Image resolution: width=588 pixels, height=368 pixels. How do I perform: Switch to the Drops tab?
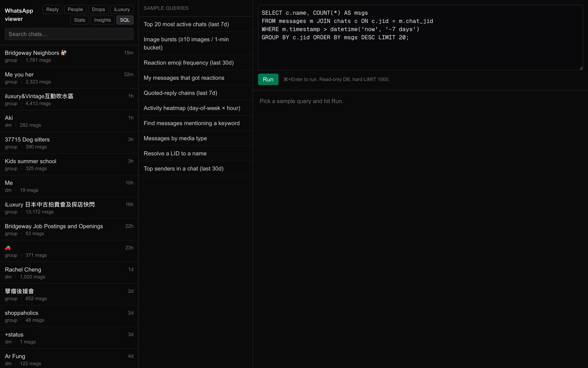coord(98,9)
